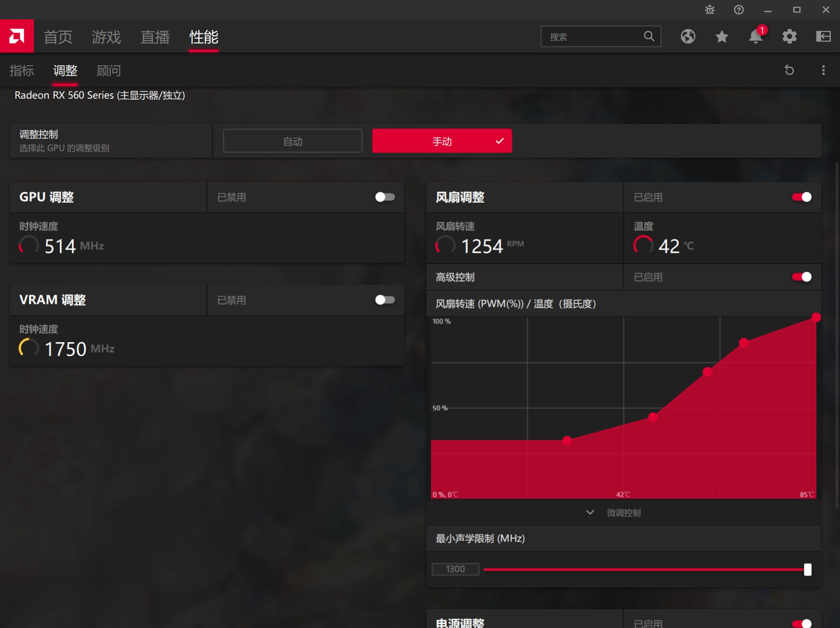Image resolution: width=840 pixels, height=628 pixels.
Task: Switch to the 游戏 tab
Action: (106, 37)
